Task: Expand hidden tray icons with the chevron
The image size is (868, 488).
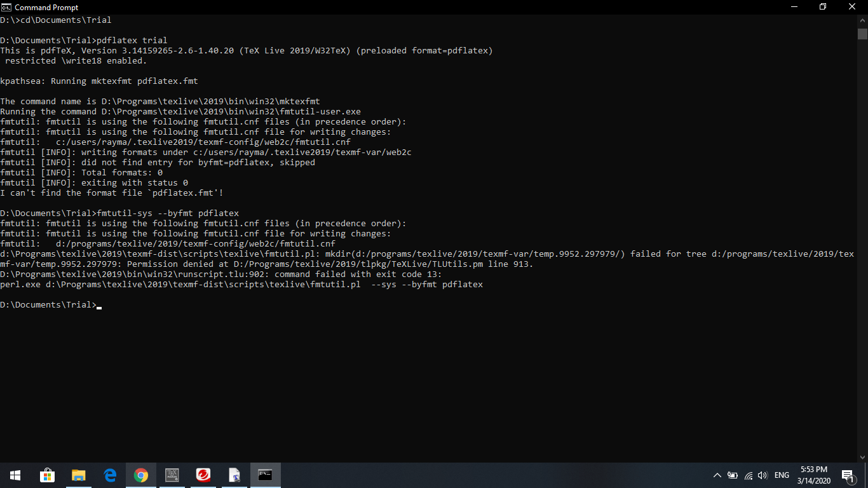Action: 717,475
